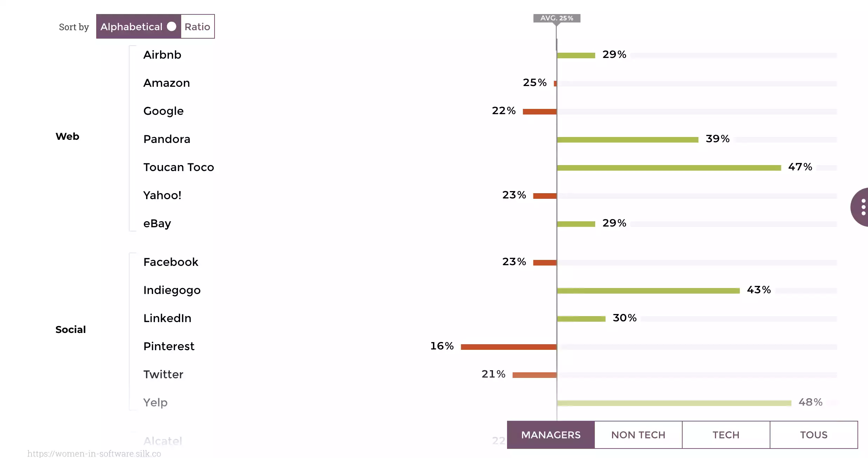The image size is (868, 458).
Task: Switch to the Non Tech tab
Action: [x=638, y=435]
